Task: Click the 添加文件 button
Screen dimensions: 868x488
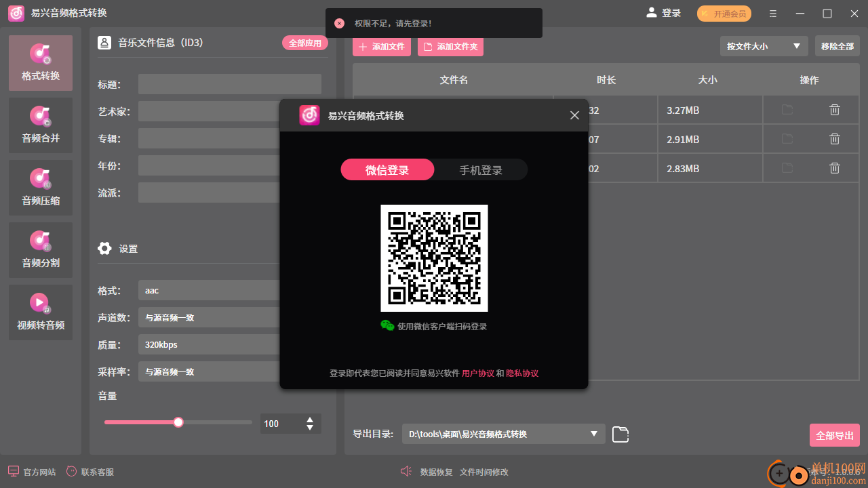Action: coord(382,47)
